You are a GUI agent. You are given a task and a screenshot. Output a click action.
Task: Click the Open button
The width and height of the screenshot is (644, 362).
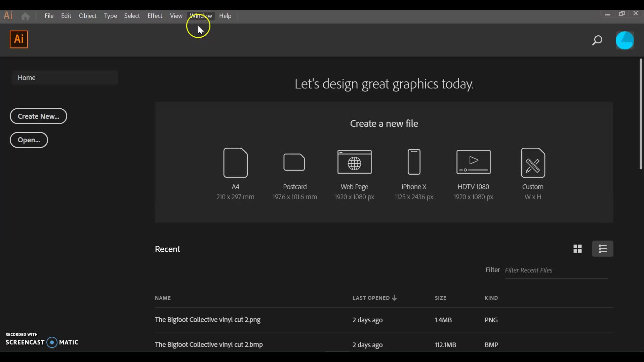[29, 140]
